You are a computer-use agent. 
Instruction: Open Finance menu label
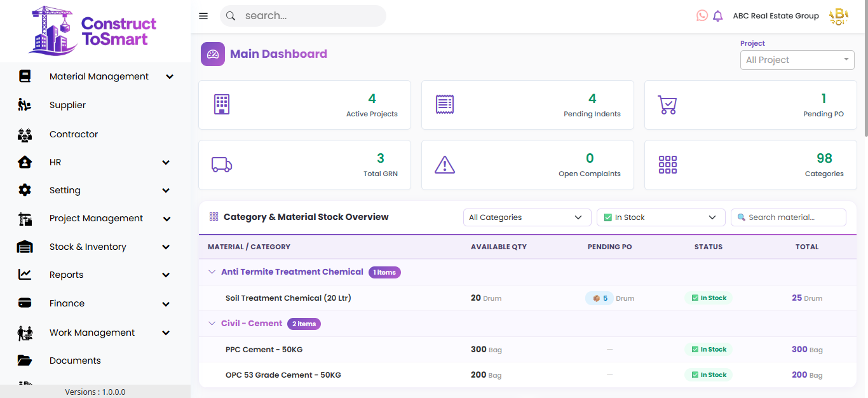tap(67, 303)
